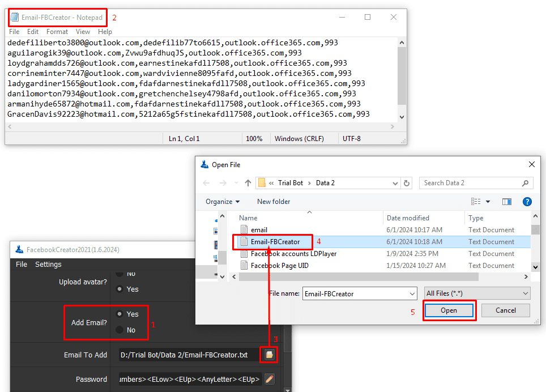
Task: Open FacebookCreator Settings menu
Action: tap(48, 264)
